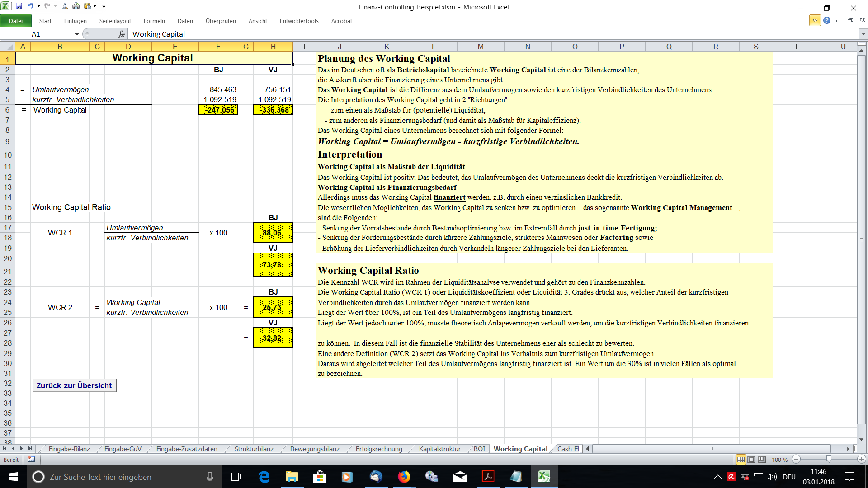
Task: Switch to Page Break Preview icon
Action: (762, 460)
